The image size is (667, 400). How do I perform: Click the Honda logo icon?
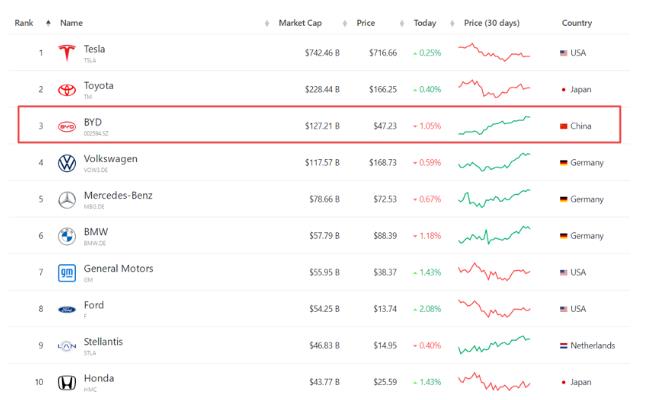68,383
